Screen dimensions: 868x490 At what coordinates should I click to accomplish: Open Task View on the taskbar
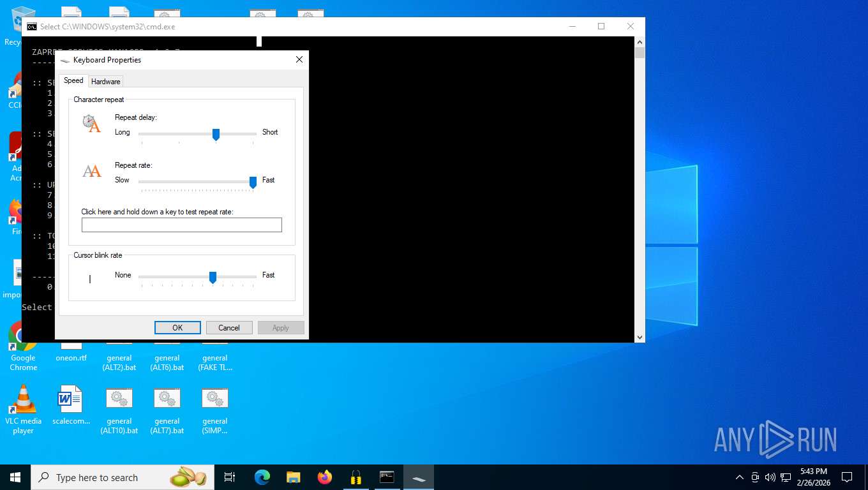point(230,477)
